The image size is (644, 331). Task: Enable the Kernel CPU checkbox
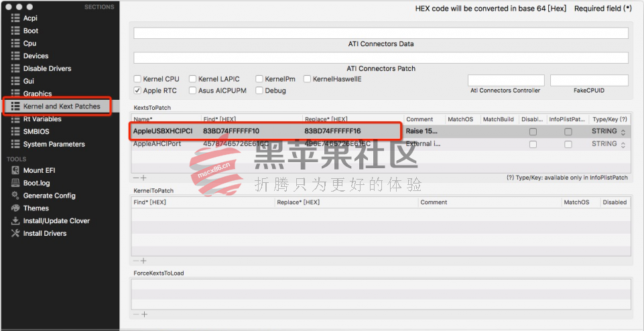point(137,79)
